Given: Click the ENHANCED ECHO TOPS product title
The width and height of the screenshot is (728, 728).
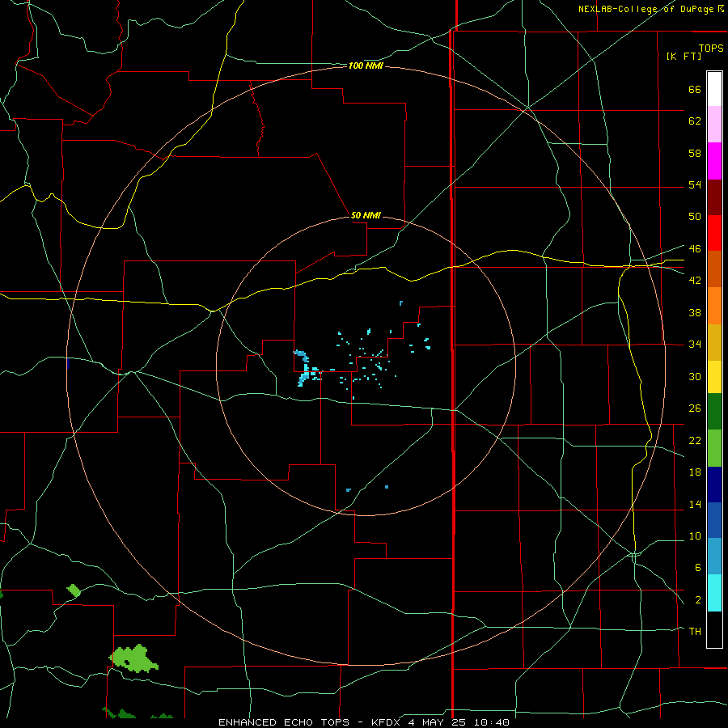Looking at the screenshot, I should tap(283, 722).
